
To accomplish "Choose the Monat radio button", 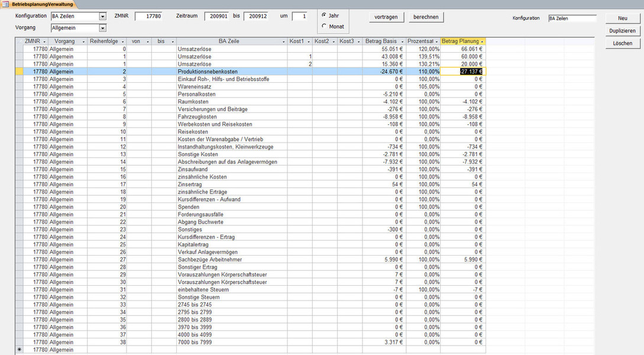I will (324, 26).
